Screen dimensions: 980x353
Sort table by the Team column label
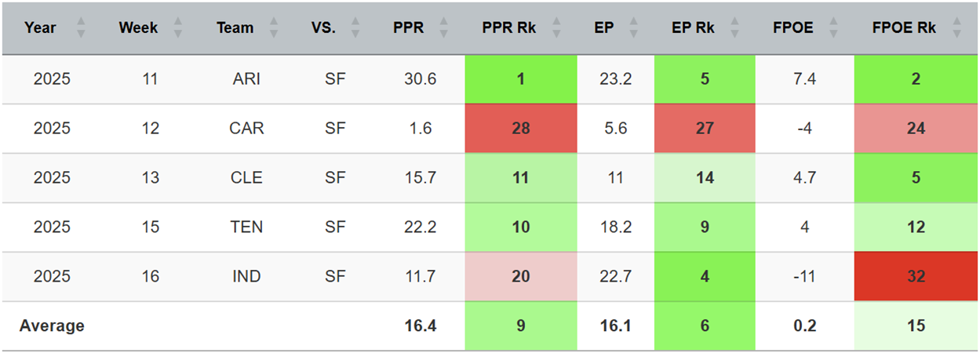tap(235, 28)
